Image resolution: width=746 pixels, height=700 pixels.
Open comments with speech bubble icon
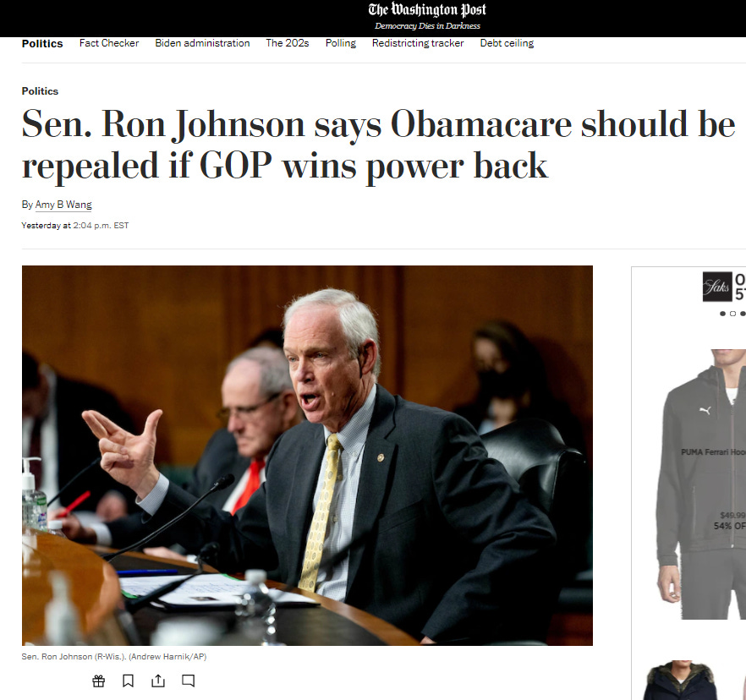(189, 681)
